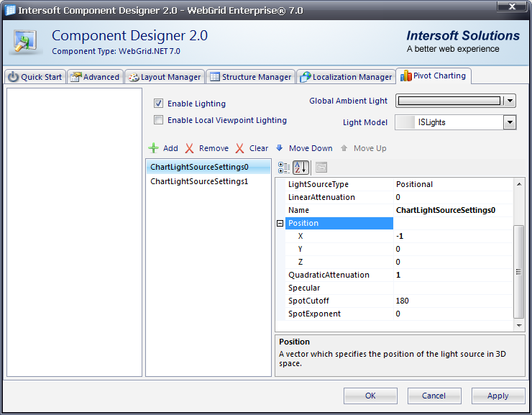Click the Apply button
This screenshot has height=415, width=532.
[497, 396]
